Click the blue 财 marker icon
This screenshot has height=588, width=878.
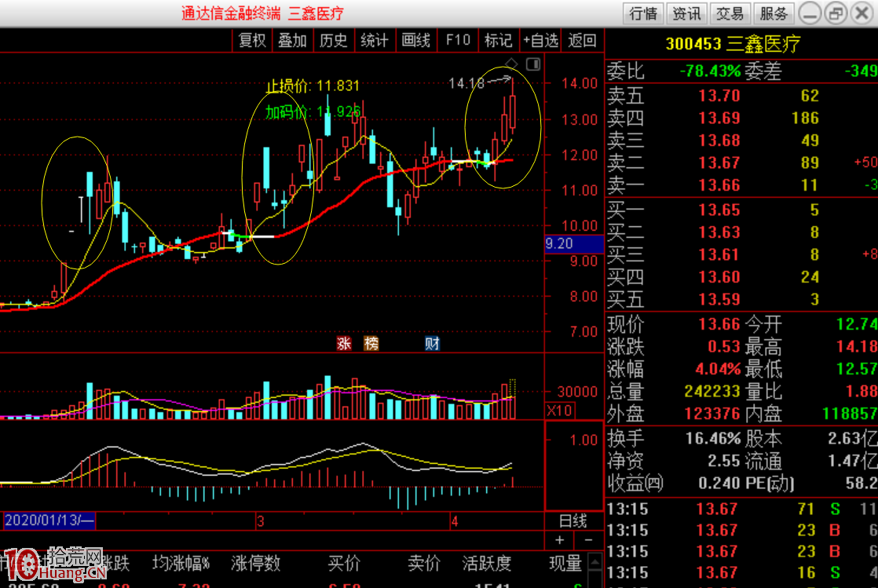[x=432, y=343]
